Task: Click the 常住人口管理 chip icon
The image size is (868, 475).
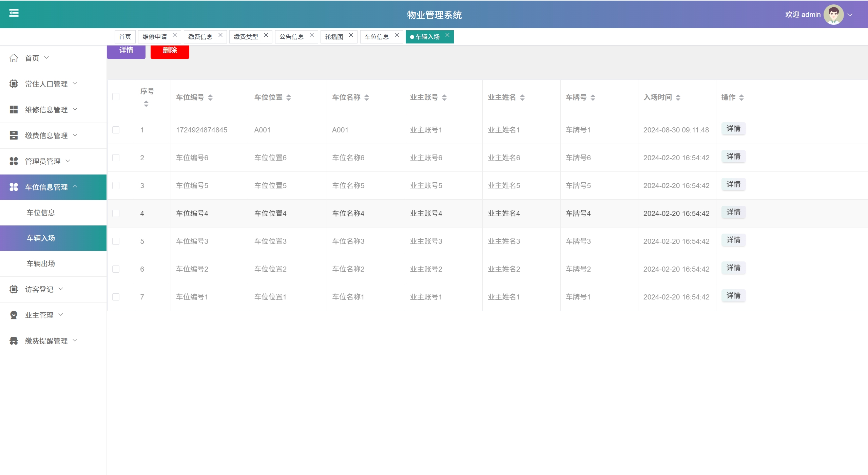Action: click(14, 84)
